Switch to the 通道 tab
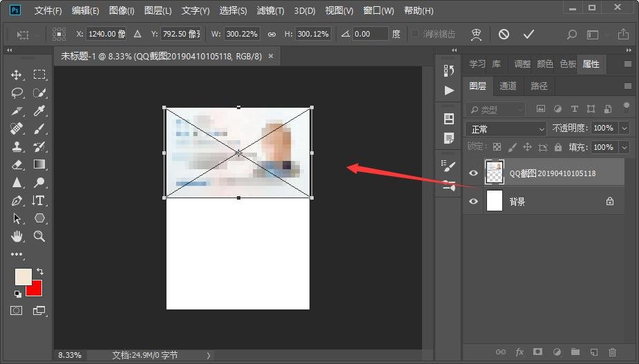The image size is (639, 364). pos(508,86)
